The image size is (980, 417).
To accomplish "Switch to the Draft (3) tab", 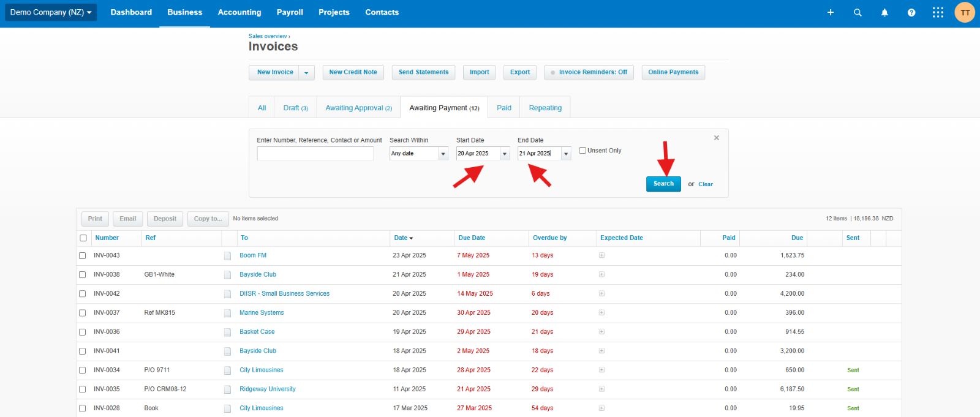I will click(x=295, y=108).
